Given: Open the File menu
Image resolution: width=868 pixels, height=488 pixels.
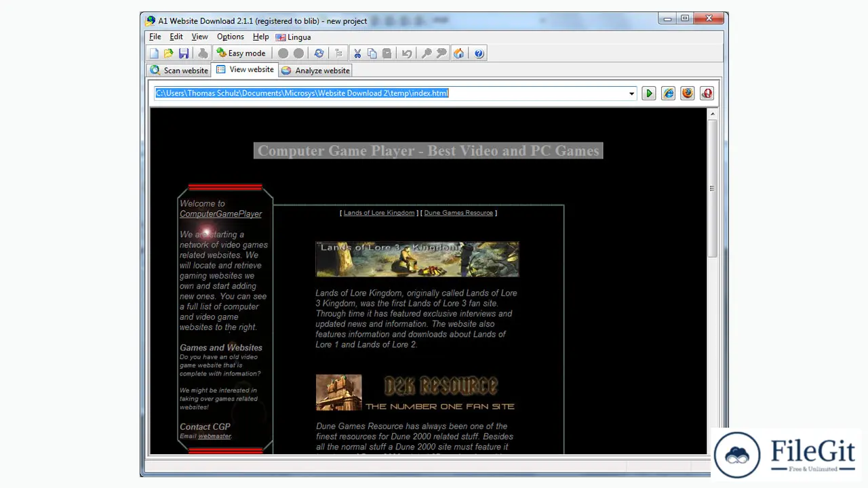Looking at the screenshot, I should click(155, 37).
